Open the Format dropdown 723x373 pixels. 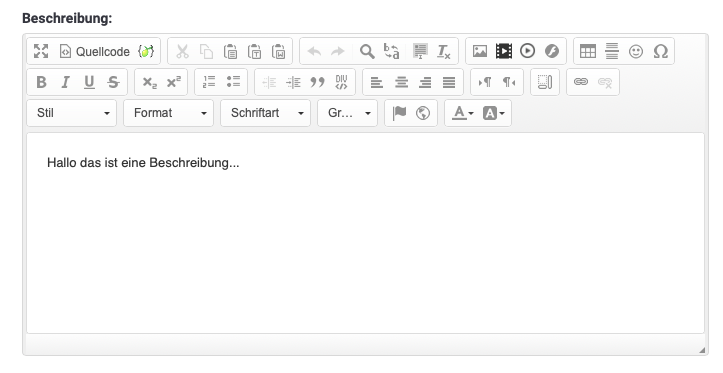pyautogui.click(x=169, y=113)
